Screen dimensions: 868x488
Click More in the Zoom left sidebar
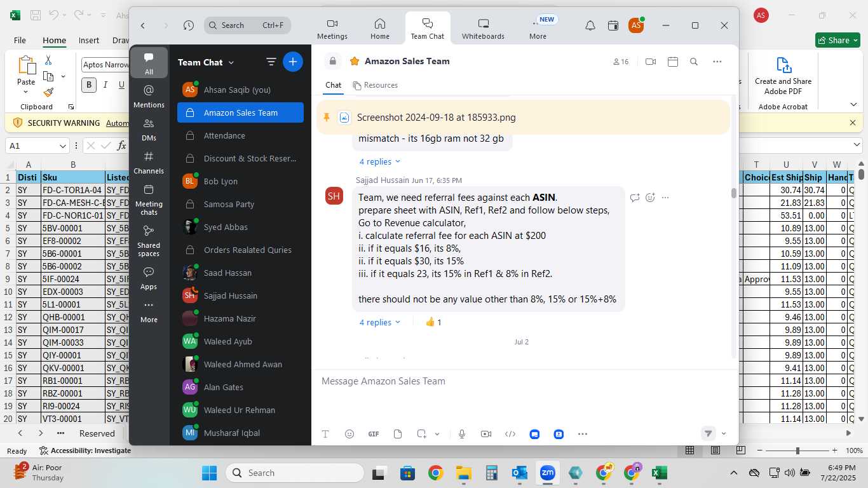tap(149, 312)
